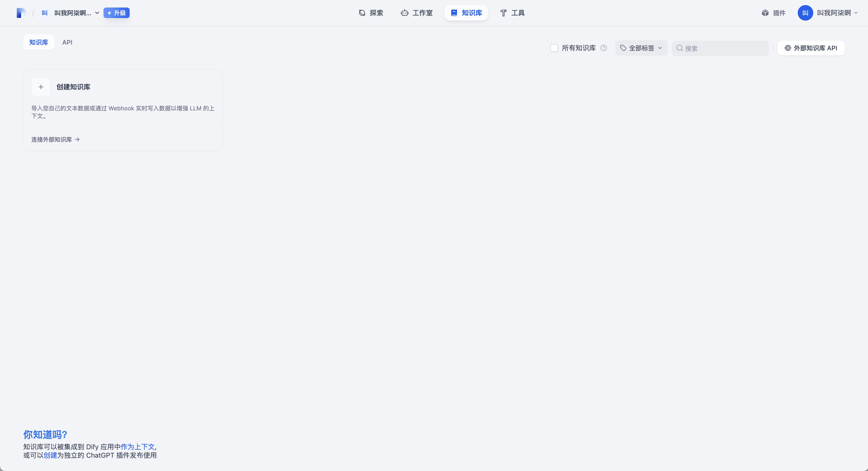
Task: Click the 连接外部知识库 link
Action: (55, 139)
